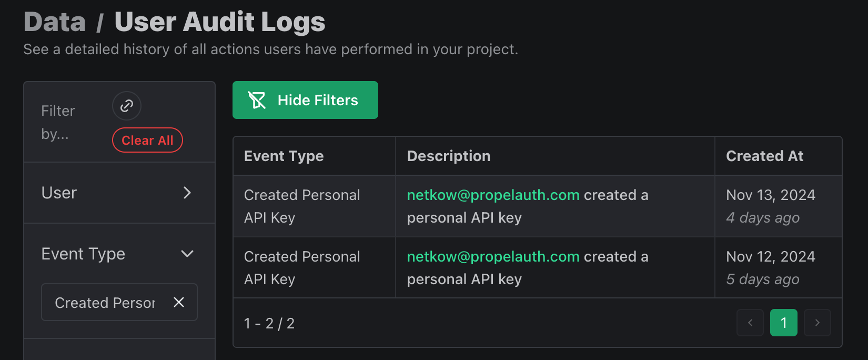Go to previous page of audit logs
This screenshot has height=360, width=868.
tap(750, 323)
